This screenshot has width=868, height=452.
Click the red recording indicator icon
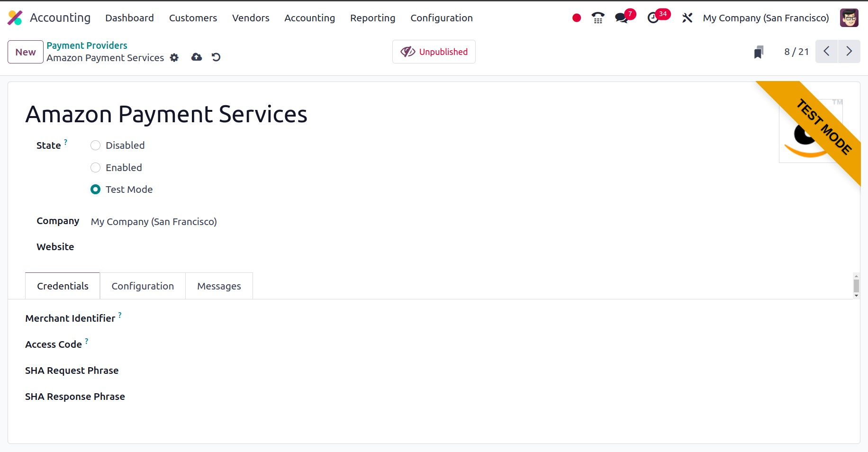tap(576, 18)
